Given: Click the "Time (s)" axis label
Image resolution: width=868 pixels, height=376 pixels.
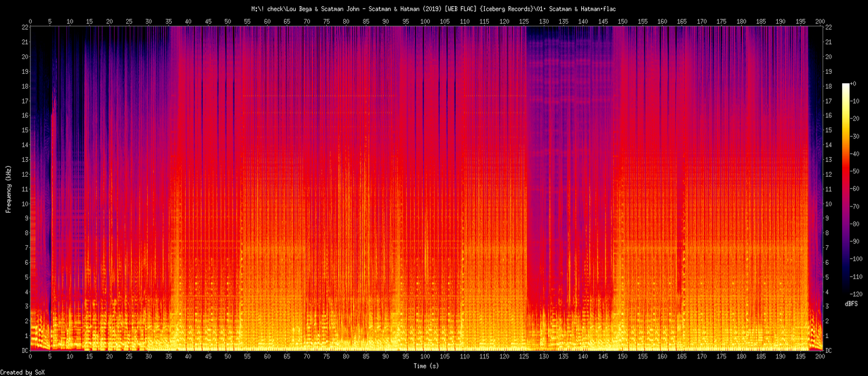Looking at the screenshot, I should 426,366.
